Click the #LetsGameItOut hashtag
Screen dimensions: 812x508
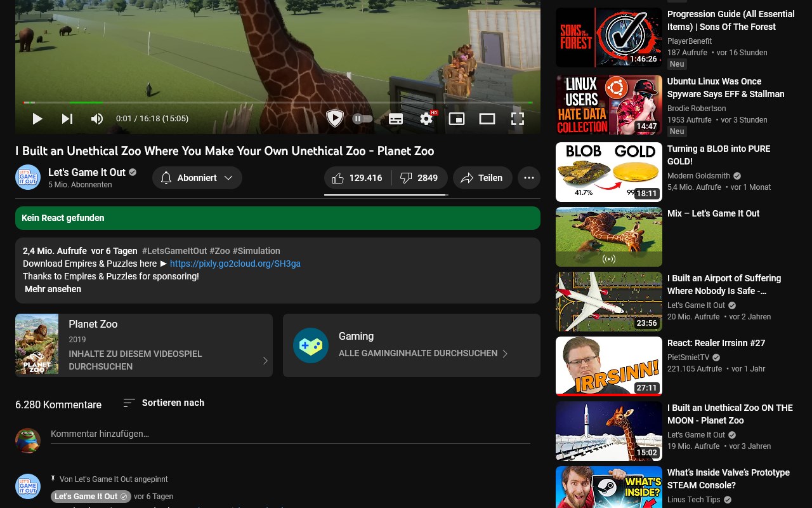[174, 251]
